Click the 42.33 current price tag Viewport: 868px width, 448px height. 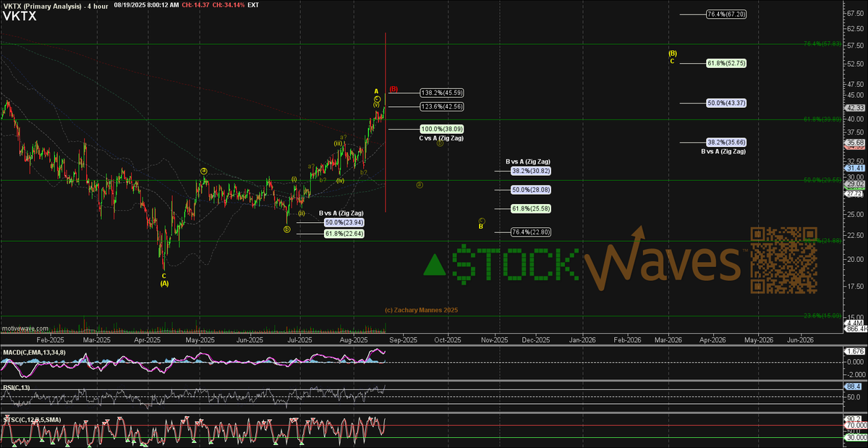coord(854,108)
